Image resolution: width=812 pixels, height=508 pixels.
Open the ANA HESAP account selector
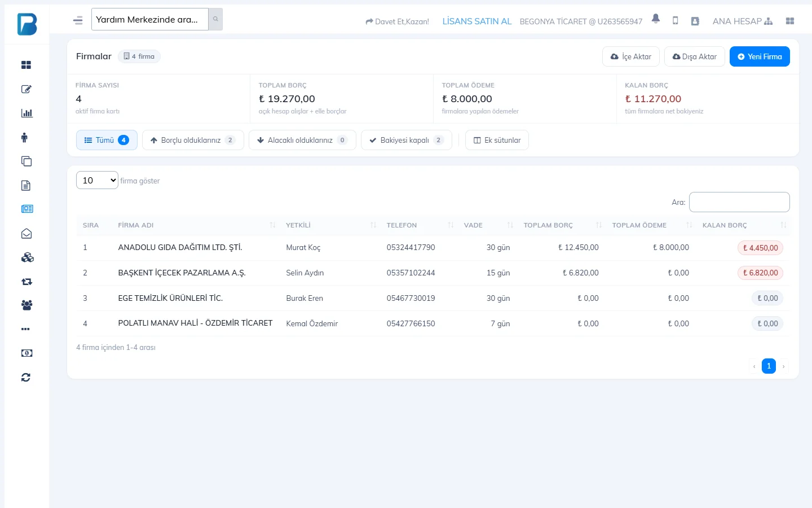click(742, 21)
